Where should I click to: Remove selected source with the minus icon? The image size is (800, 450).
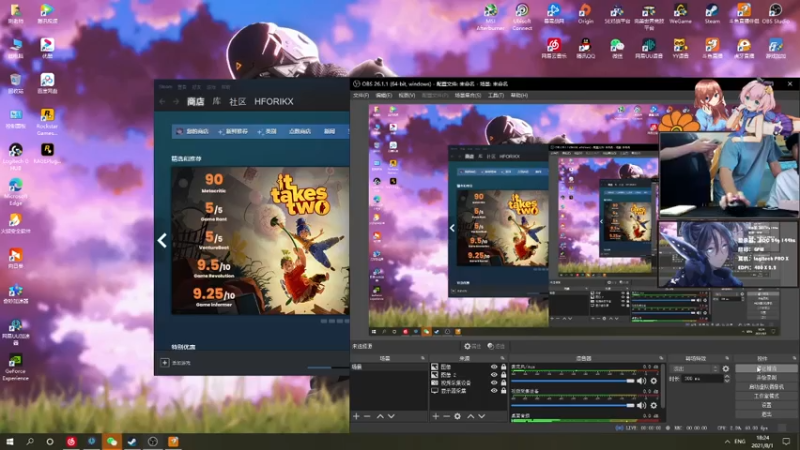point(446,416)
